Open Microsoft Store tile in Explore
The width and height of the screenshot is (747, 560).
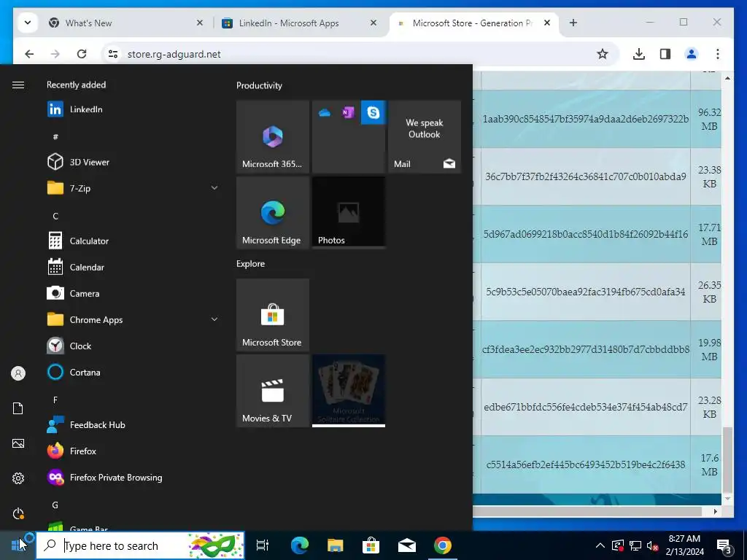pyautogui.click(x=273, y=315)
